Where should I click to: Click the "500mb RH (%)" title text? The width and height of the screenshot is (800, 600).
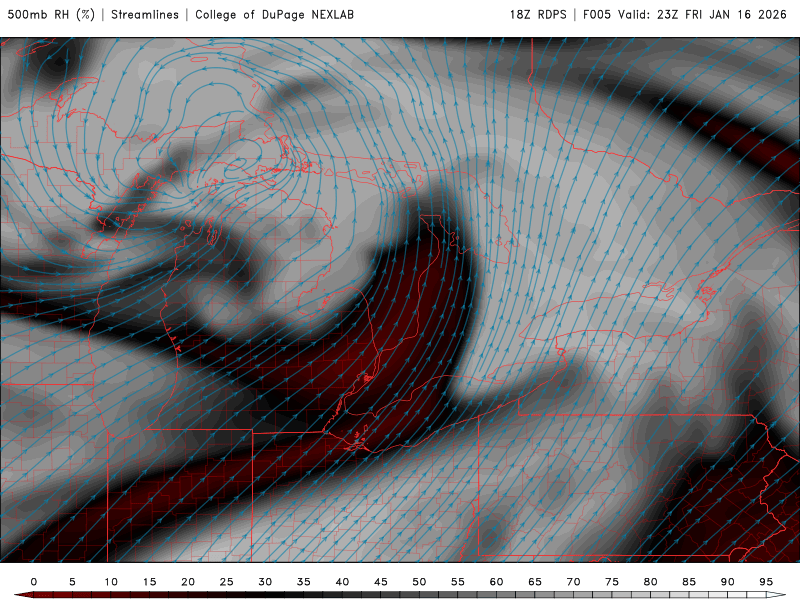point(51,15)
